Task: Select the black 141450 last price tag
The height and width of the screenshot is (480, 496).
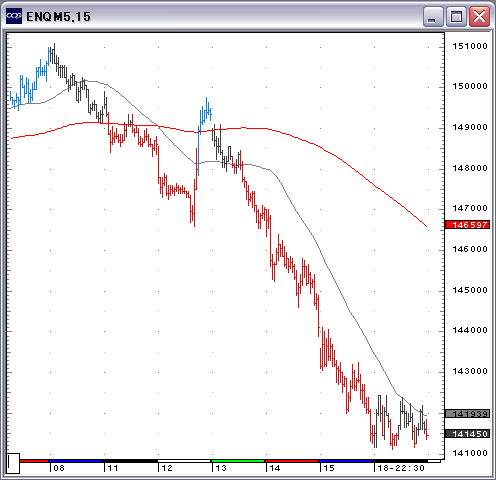Action: pyautogui.click(x=467, y=434)
